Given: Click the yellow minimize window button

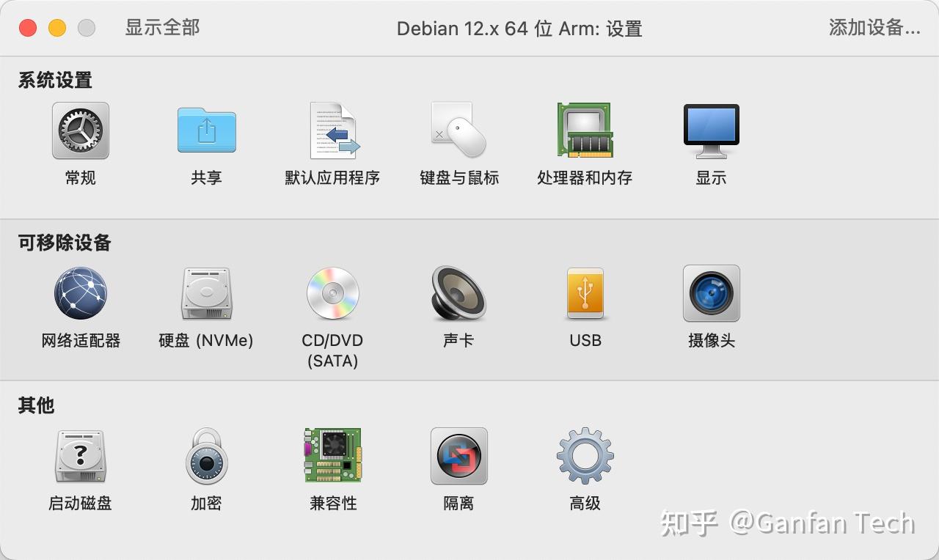Looking at the screenshot, I should [x=57, y=28].
